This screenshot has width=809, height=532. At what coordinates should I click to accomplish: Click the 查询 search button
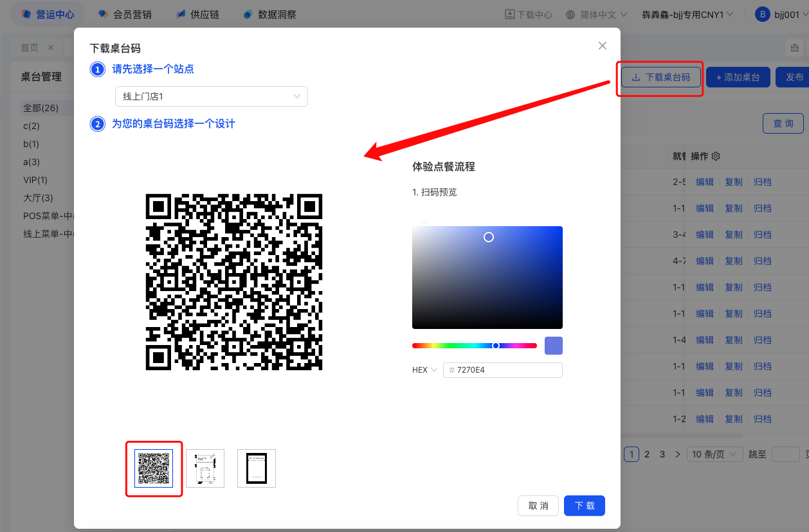coord(783,123)
